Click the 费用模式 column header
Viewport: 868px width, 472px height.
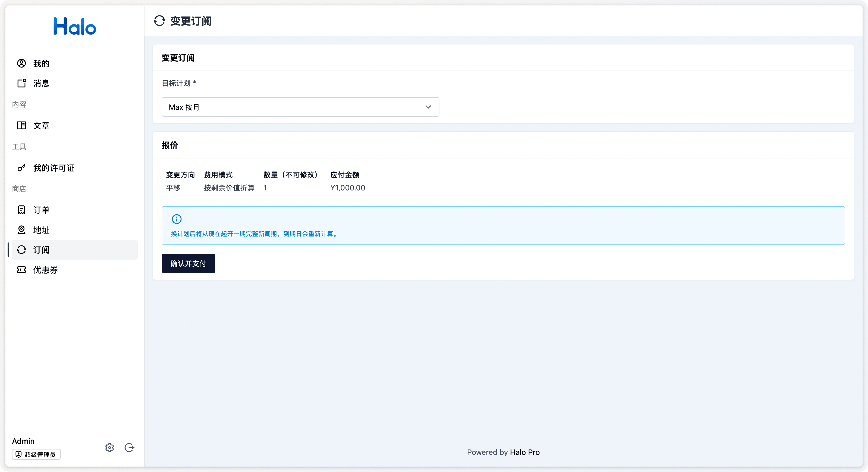(x=218, y=175)
